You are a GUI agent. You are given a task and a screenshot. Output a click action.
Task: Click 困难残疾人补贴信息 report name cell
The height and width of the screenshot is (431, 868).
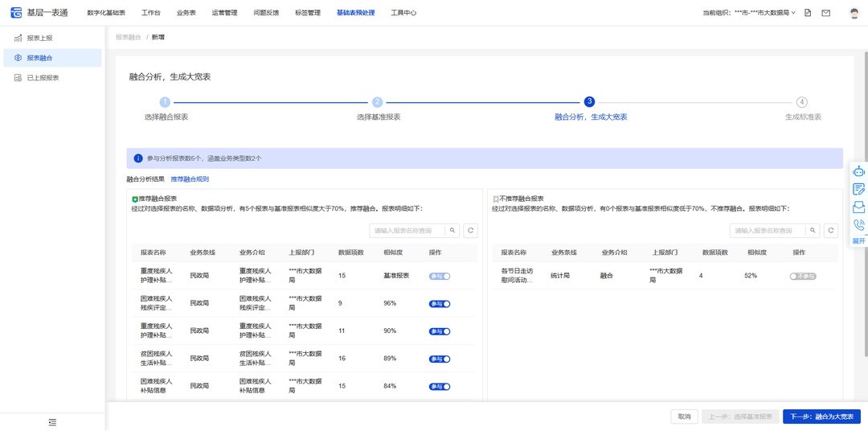click(157, 386)
